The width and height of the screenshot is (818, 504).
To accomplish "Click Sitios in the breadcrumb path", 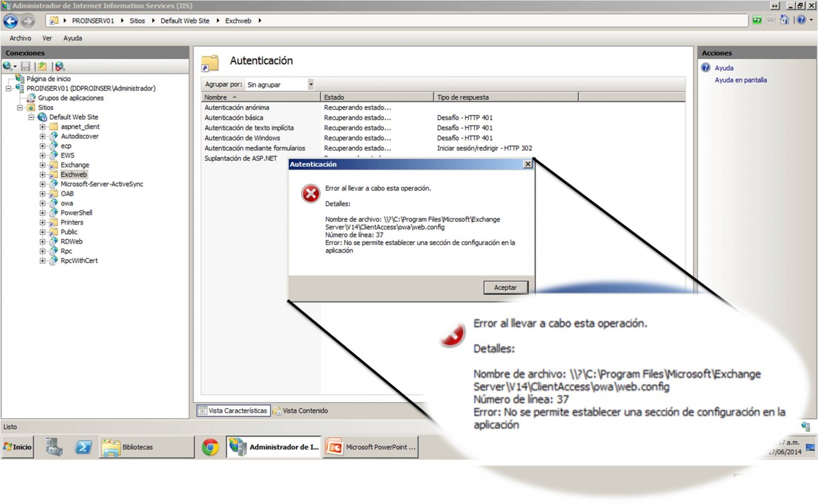I will click(x=137, y=21).
